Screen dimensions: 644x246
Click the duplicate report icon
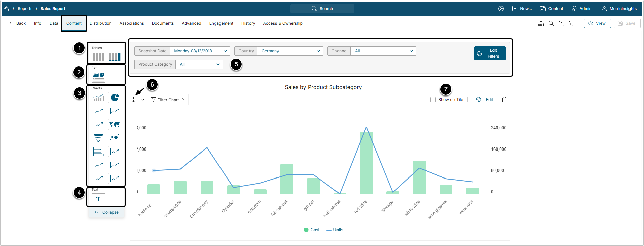point(561,23)
